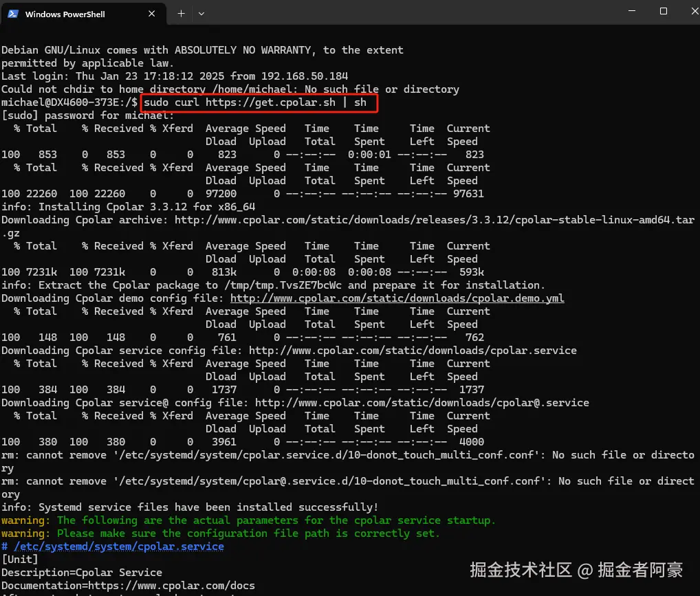Click the cpolar.service download URL text
The height and width of the screenshot is (596, 700).
click(413, 351)
